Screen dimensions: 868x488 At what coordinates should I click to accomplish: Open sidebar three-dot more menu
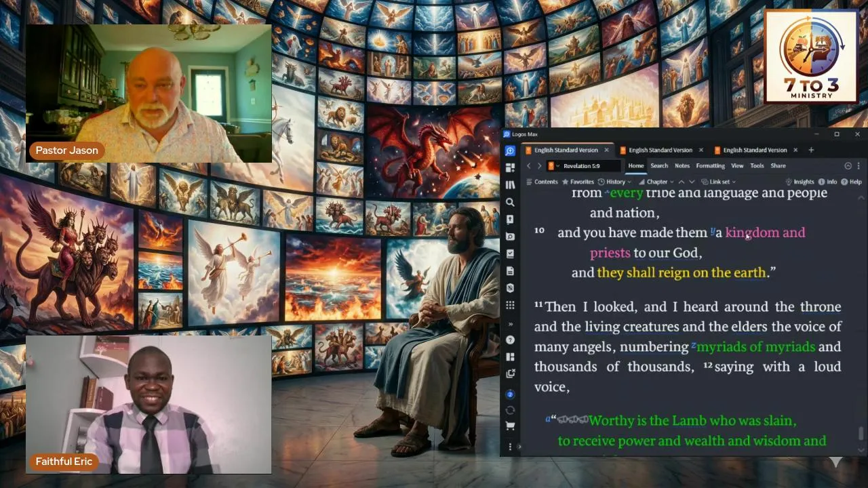tap(510, 446)
